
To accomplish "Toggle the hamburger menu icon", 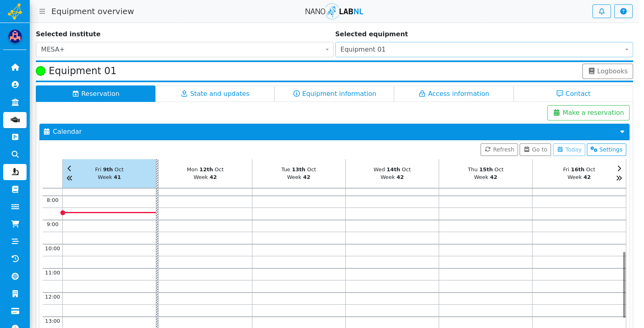I will [42, 11].
